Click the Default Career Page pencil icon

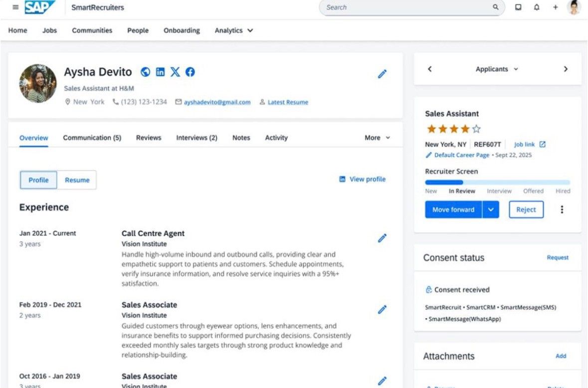(428, 155)
